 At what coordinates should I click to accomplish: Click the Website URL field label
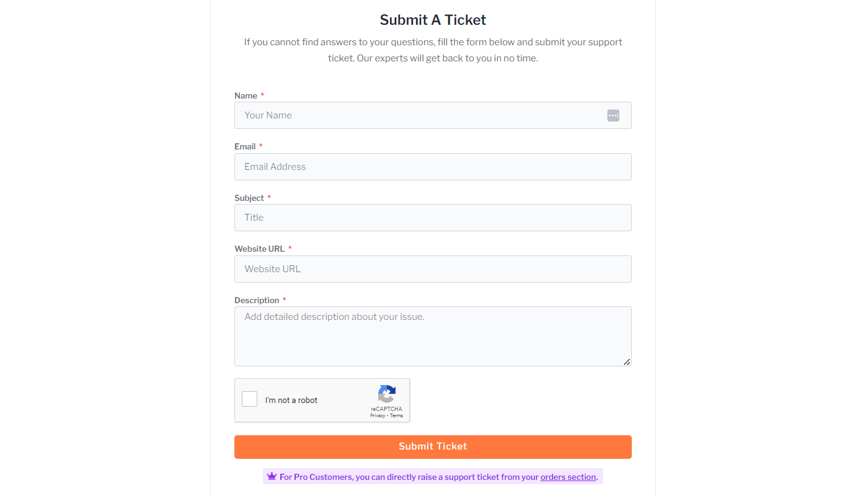click(x=259, y=249)
